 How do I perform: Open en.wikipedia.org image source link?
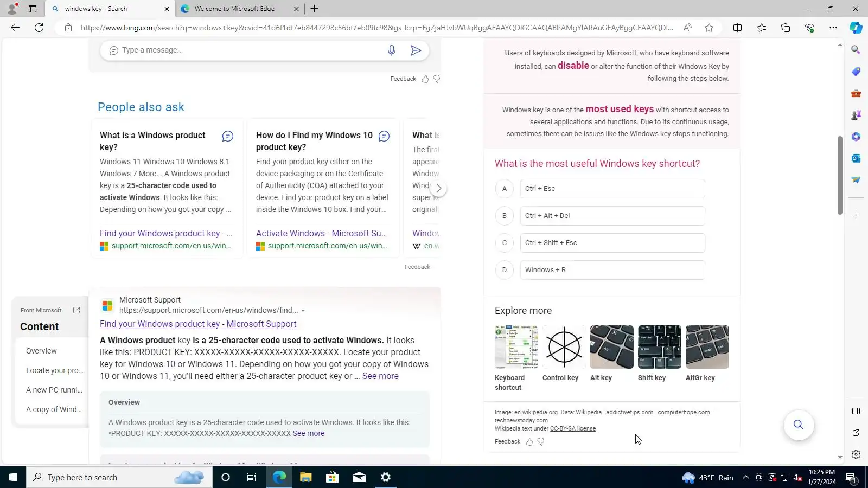click(x=535, y=413)
